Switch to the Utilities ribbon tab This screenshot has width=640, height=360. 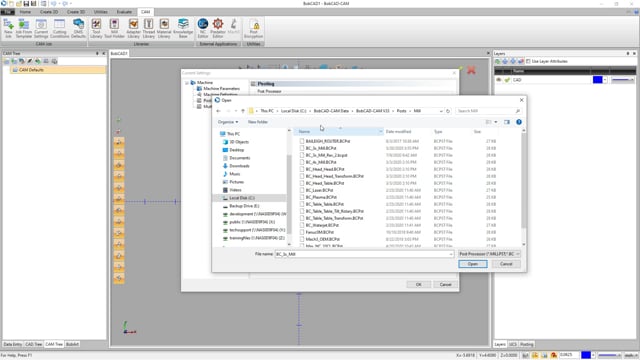[x=101, y=12]
